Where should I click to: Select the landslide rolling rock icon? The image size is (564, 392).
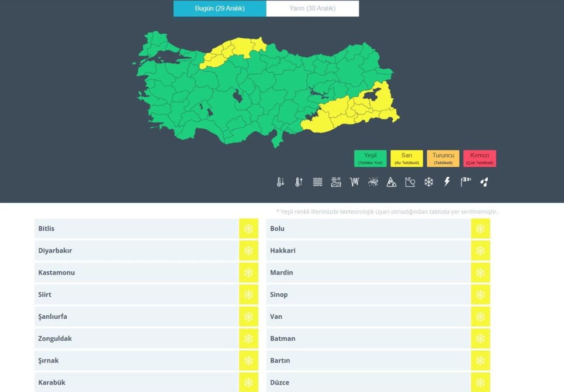(x=410, y=182)
